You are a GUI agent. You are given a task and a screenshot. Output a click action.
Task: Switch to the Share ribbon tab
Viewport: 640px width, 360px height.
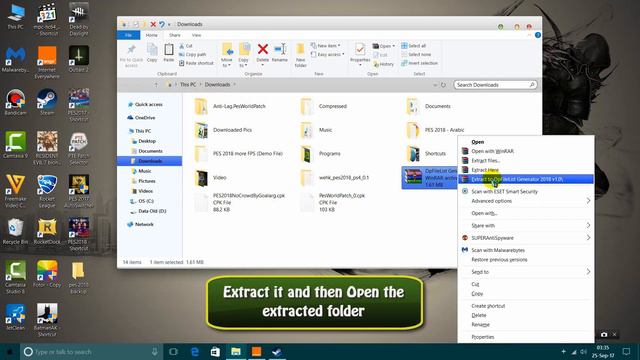coord(175,35)
